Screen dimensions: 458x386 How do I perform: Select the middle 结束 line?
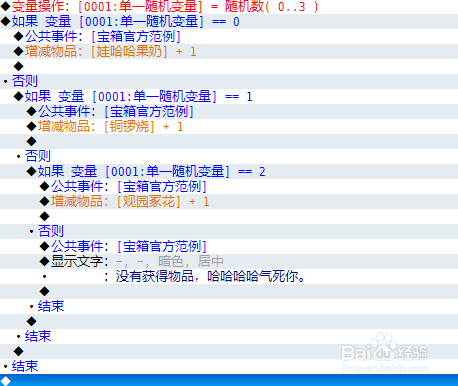[229, 337]
